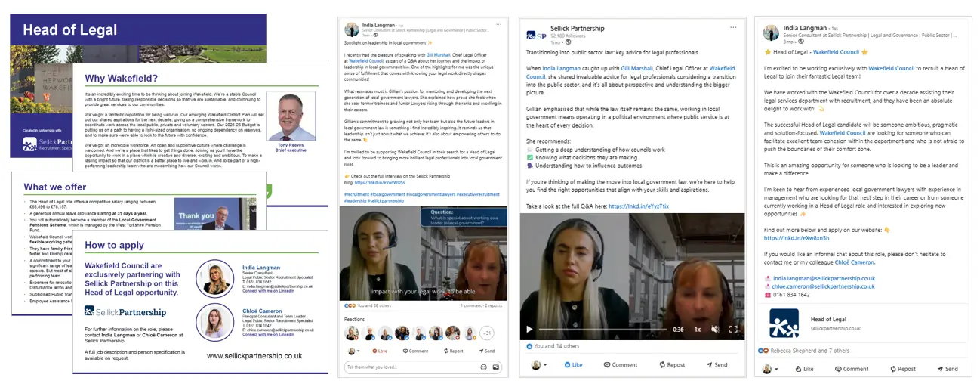Image resolution: width=980 pixels, height=387 pixels.
Task: Open the three-dot menu on the Spotlight post
Action: pyautogui.click(x=498, y=25)
